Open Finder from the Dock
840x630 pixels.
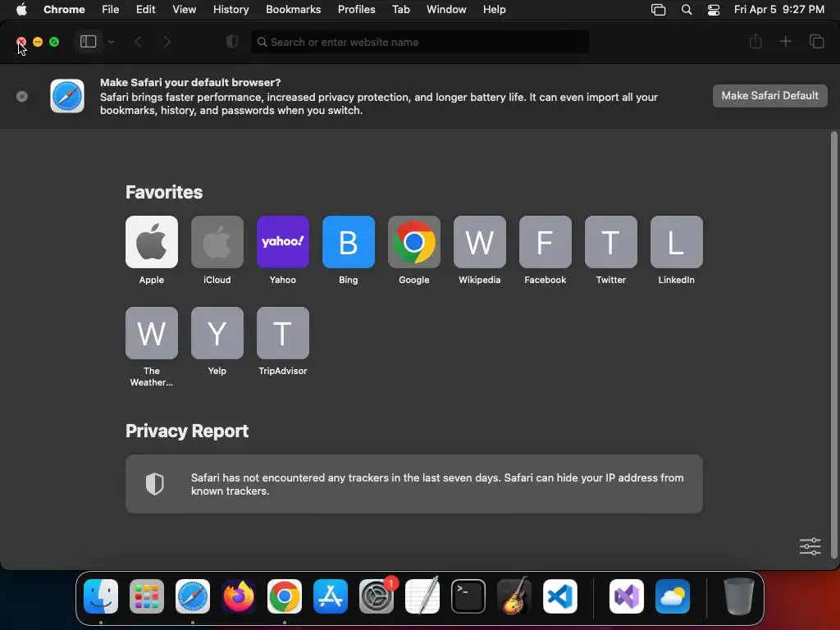(101, 596)
